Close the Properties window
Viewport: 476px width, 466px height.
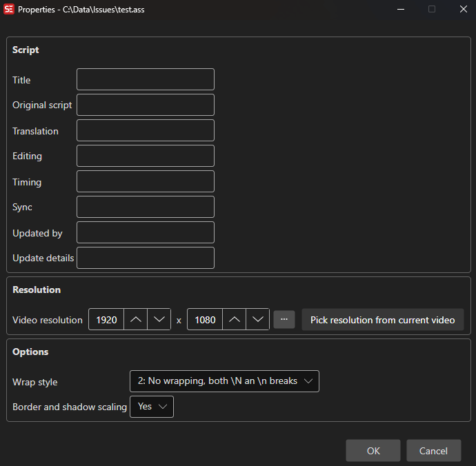coord(464,9)
